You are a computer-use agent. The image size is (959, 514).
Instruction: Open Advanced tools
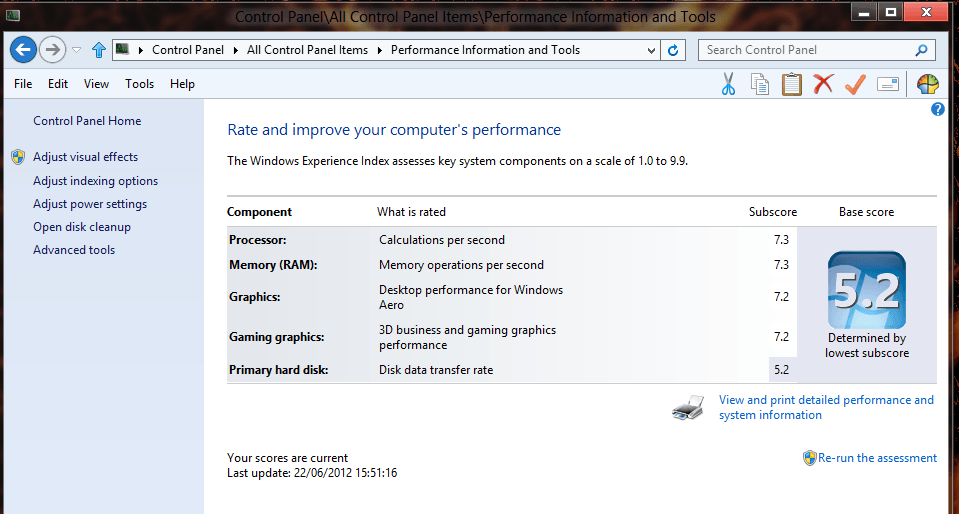point(74,250)
